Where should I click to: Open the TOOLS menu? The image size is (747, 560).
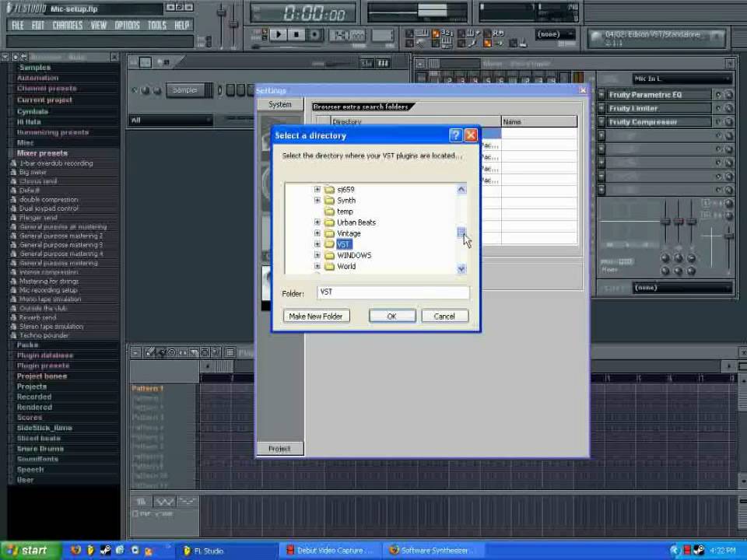tap(156, 25)
